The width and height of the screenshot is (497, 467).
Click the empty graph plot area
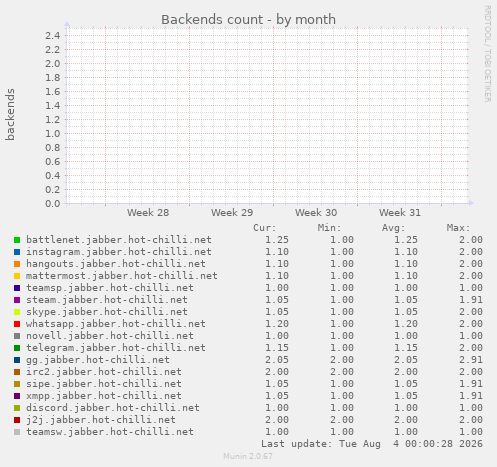pyautogui.click(x=268, y=115)
